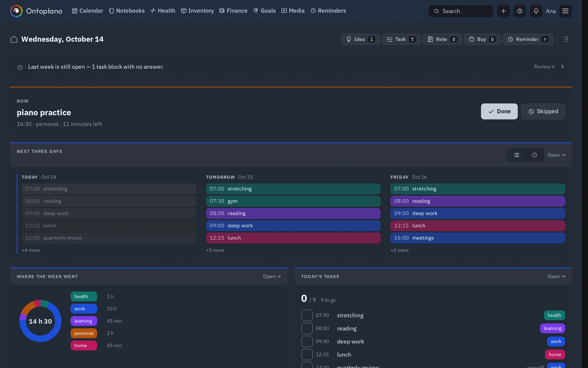The height and width of the screenshot is (368, 588).
Task: Switch Next Three Days to timeline clock view
Action: click(534, 155)
